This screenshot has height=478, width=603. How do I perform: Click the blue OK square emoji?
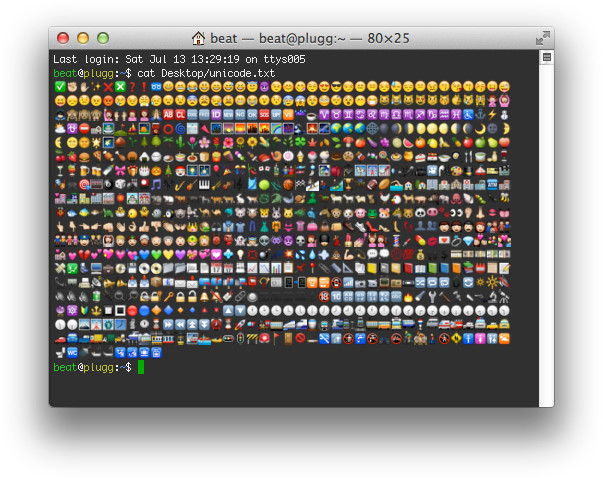click(252, 115)
